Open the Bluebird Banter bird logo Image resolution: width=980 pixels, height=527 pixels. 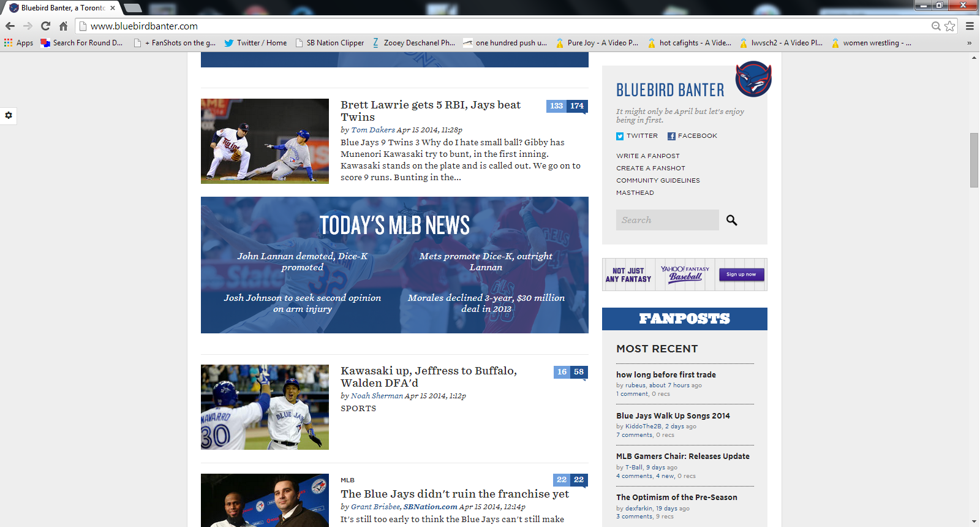(x=753, y=79)
